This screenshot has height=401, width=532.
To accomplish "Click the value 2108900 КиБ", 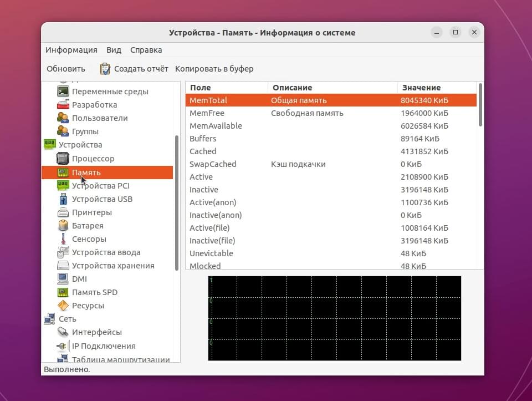I will (424, 177).
